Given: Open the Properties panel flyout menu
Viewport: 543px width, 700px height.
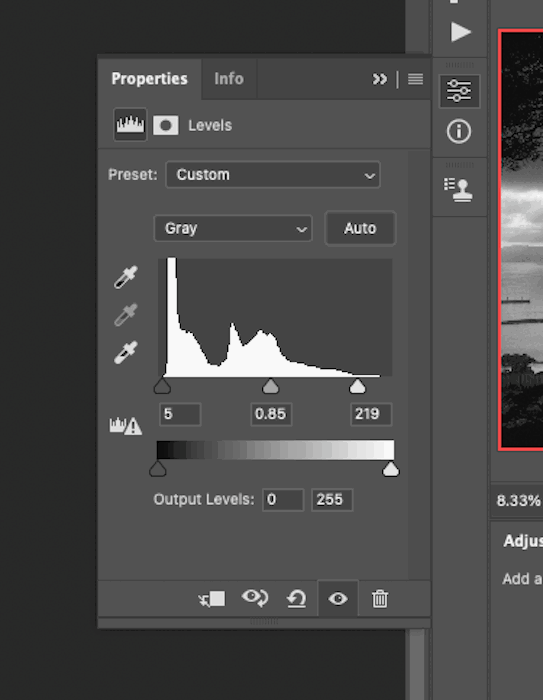Looking at the screenshot, I should (415, 79).
